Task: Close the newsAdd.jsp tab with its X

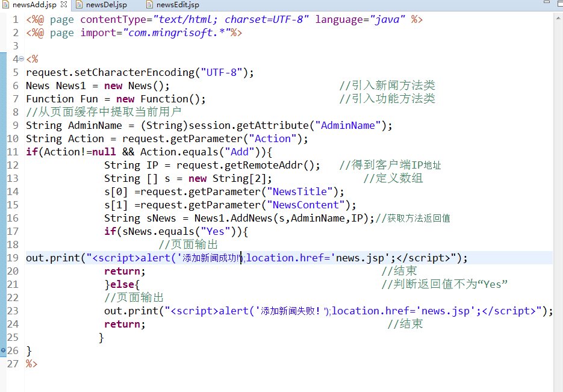Action: (64, 4)
